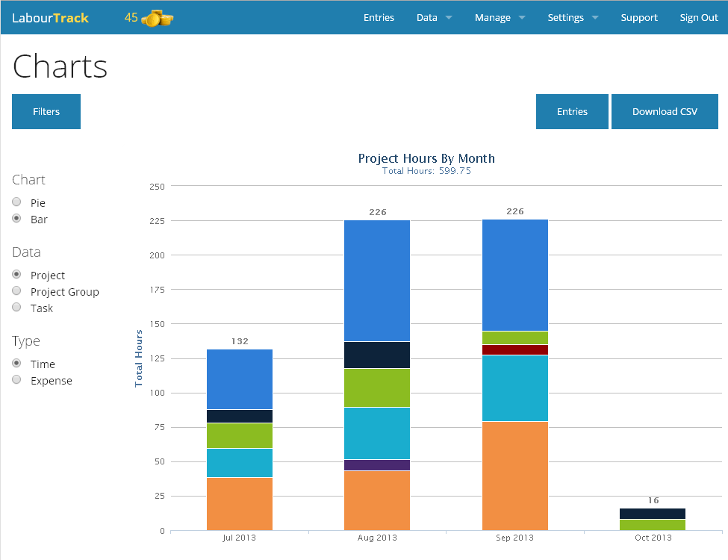Click the LabourTrack logo

[50, 18]
